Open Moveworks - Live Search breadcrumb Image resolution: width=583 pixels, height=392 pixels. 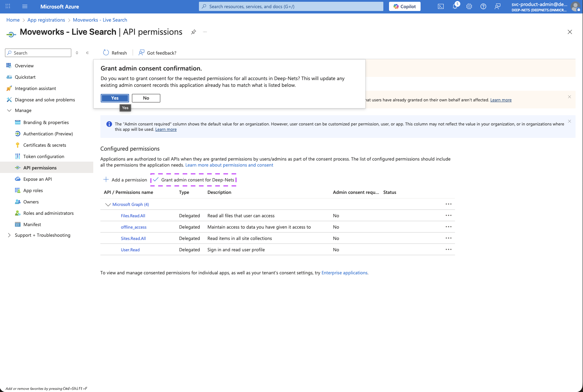pyautogui.click(x=100, y=20)
